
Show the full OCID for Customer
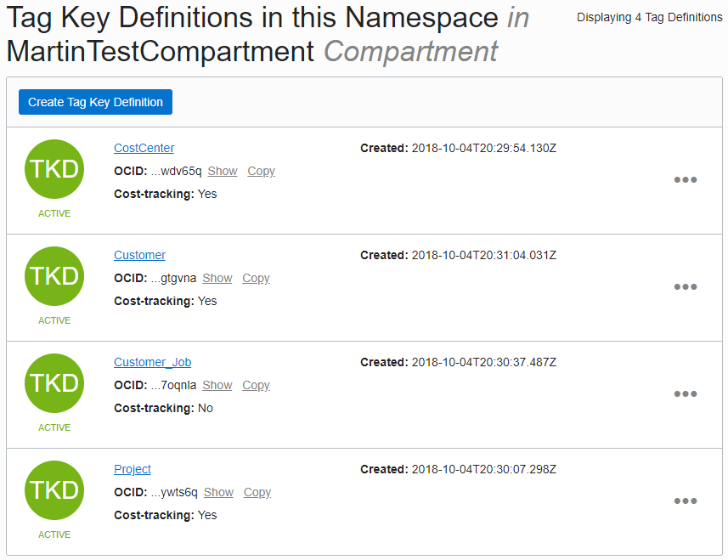[217, 278]
